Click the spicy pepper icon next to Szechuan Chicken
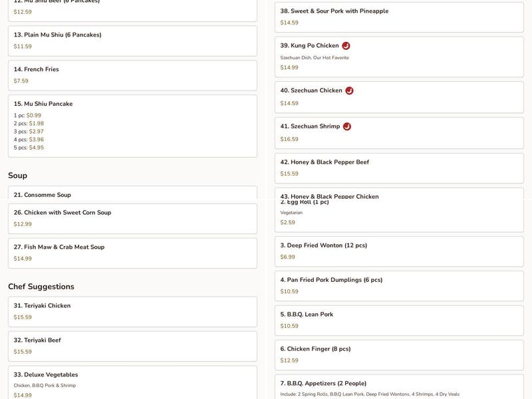 pyautogui.click(x=349, y=90)
